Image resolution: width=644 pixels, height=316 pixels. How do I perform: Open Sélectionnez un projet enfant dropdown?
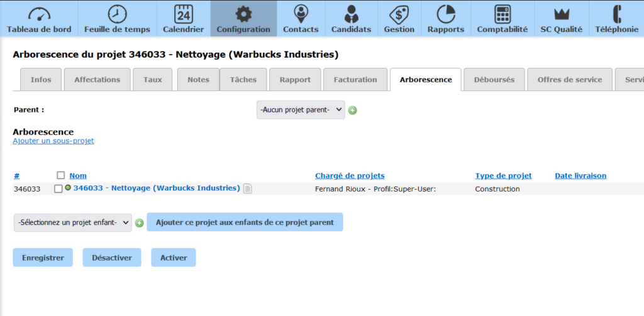(73, 222)
